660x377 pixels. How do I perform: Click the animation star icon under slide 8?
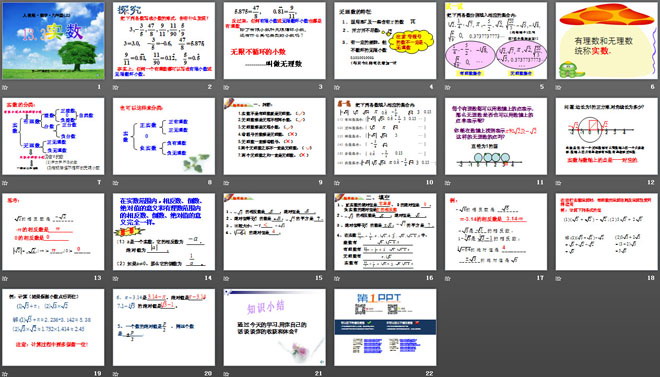[x=116, y=183]
